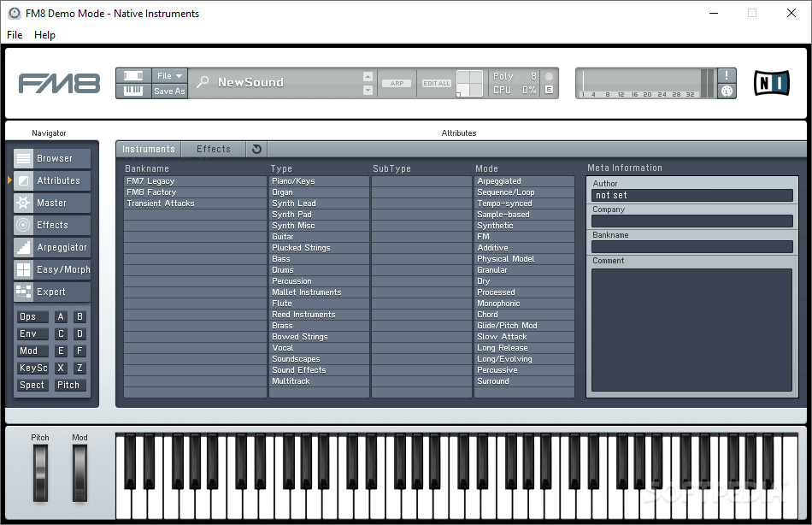Viewport: 812px width, 525px height.
Task: Open the Env expert page
Action: point(32,333)
